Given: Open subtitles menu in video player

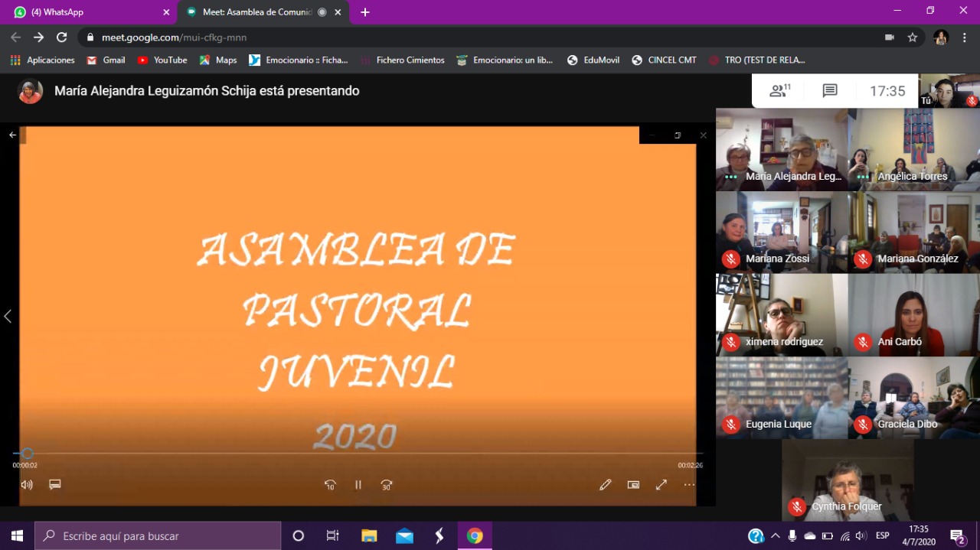Looking at the screenshot, I should 55,484.
